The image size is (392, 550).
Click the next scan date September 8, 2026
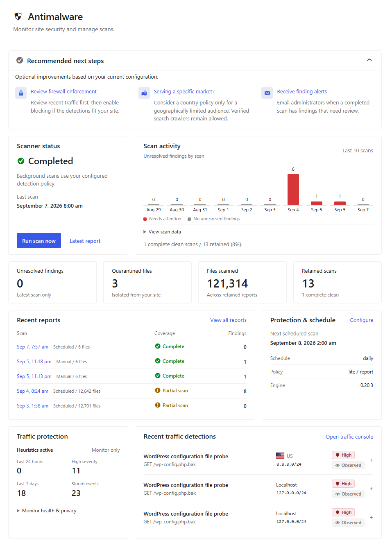coord(303,343)
